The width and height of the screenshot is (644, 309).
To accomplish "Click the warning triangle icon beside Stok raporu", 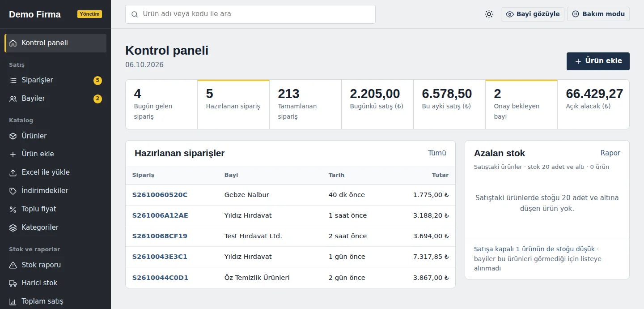I will [13, 265].
